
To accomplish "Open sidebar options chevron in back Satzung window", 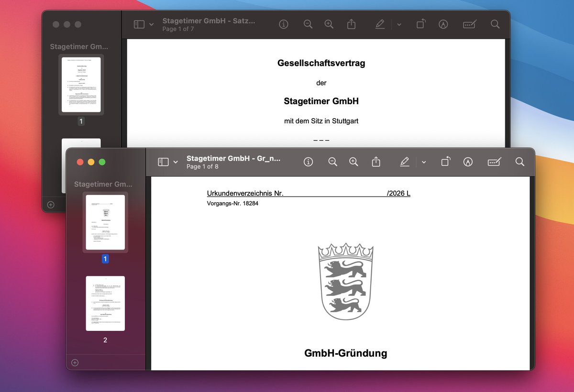I will pos(151,24).
